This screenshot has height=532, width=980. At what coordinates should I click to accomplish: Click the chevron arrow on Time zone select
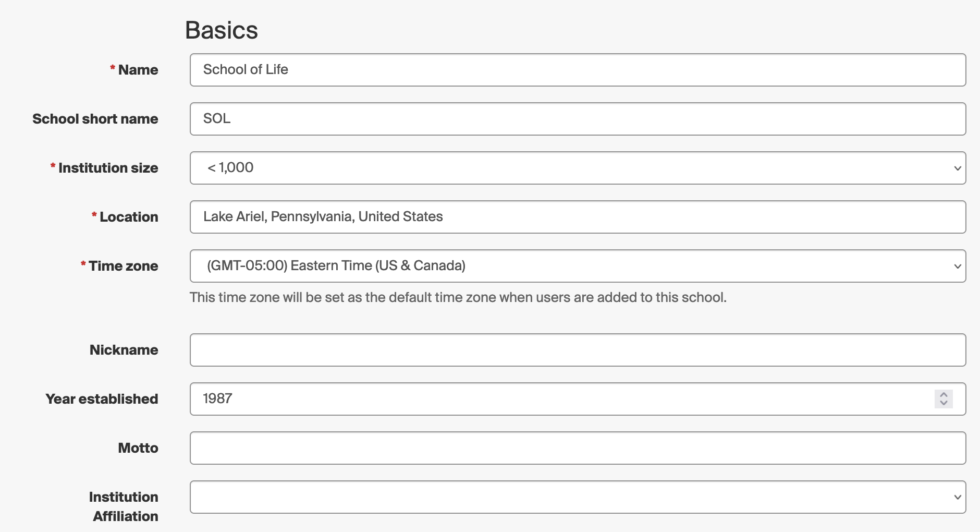pyautogui.click(x=957, y=266)
